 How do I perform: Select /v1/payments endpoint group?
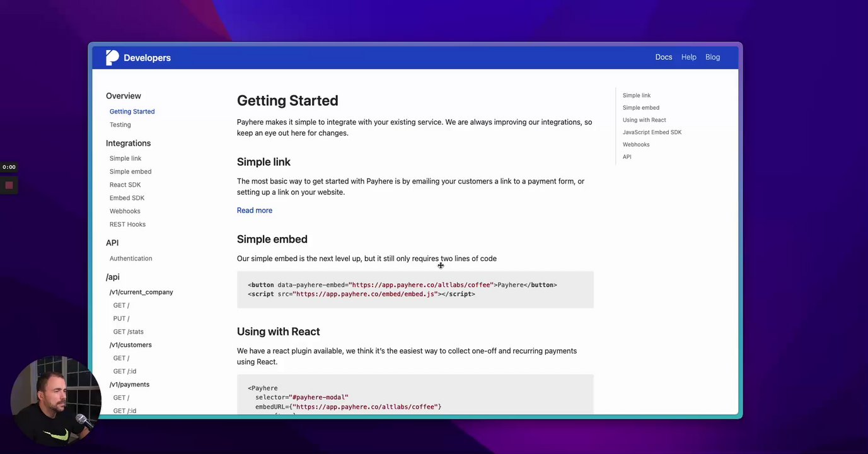(x=129, y=385)
